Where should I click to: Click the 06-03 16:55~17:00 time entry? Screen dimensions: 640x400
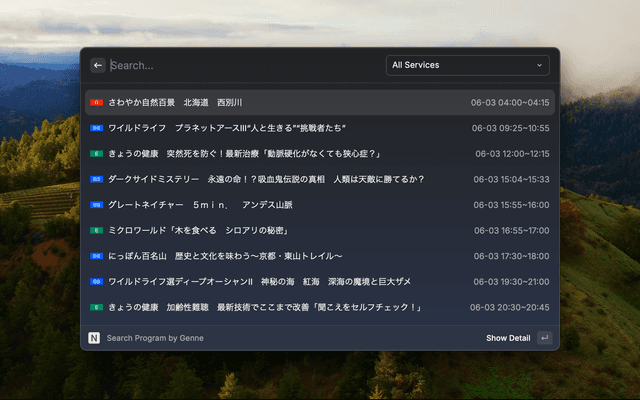point(510,231)
